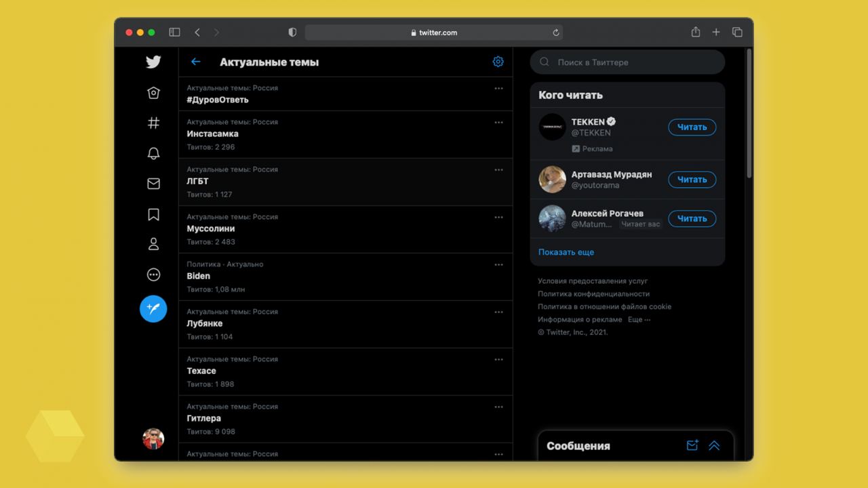
Task: Go back using the blue arrow
Action: pos(196,62)
